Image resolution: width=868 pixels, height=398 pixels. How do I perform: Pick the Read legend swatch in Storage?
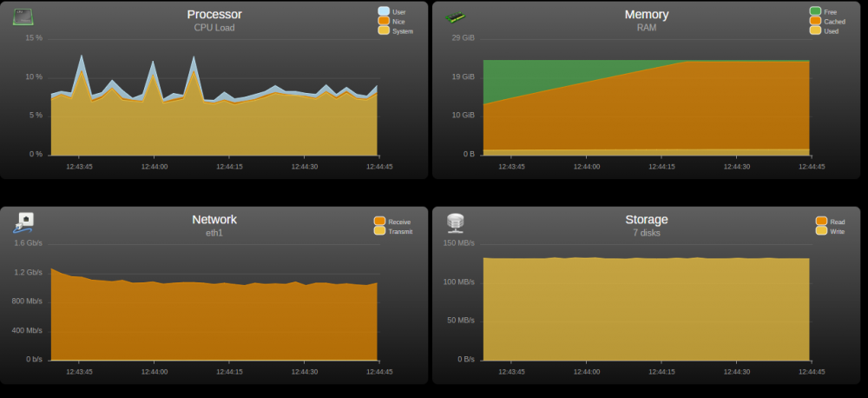point(821,222)
